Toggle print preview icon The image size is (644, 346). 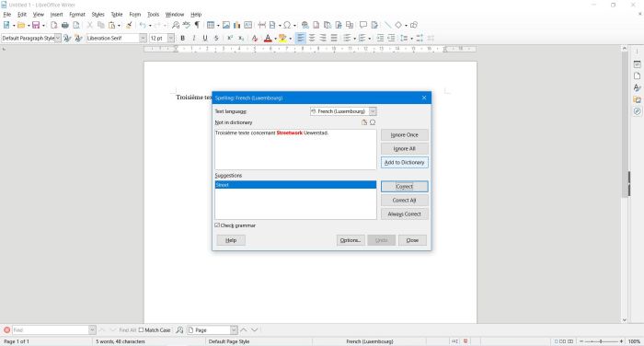coord(76,25)
